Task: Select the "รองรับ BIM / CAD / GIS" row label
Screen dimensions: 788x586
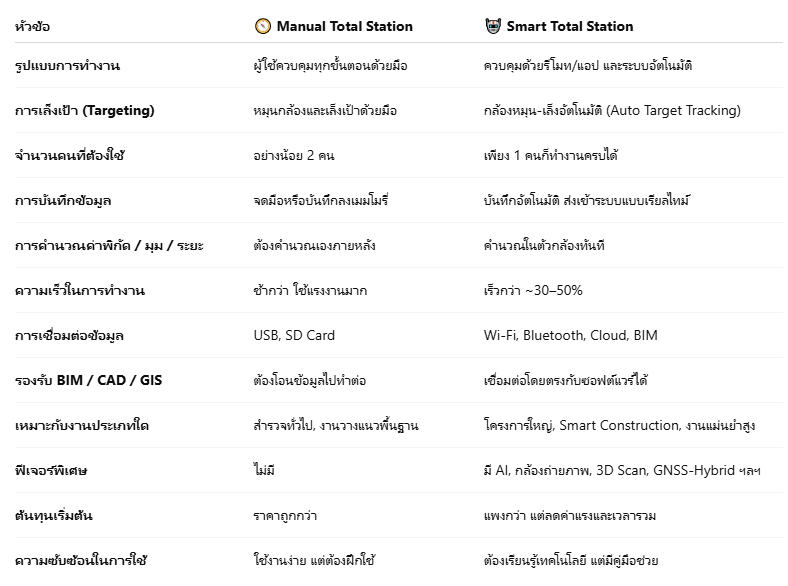Action: 88,380
